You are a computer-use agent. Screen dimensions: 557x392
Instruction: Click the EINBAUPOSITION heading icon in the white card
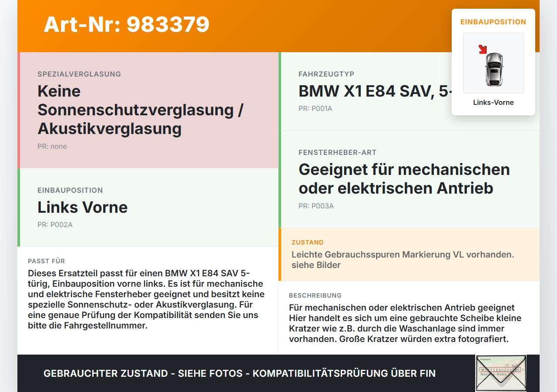pos(493,22)
